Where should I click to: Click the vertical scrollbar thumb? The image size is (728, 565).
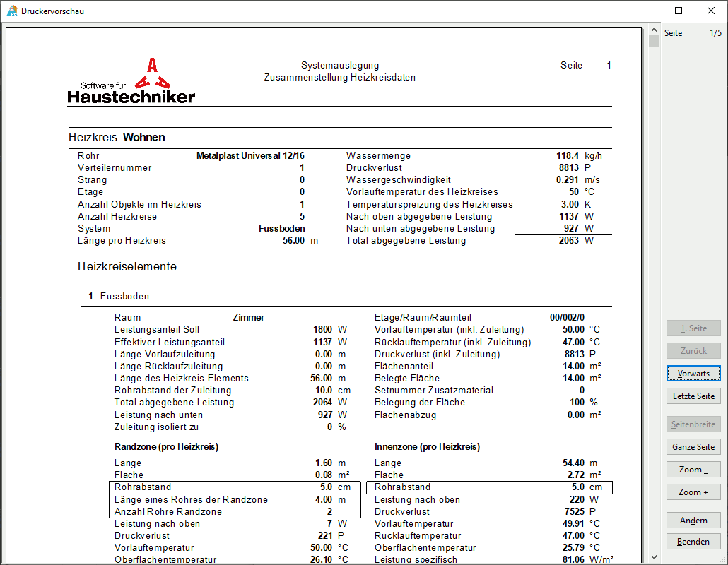(654, 42)
